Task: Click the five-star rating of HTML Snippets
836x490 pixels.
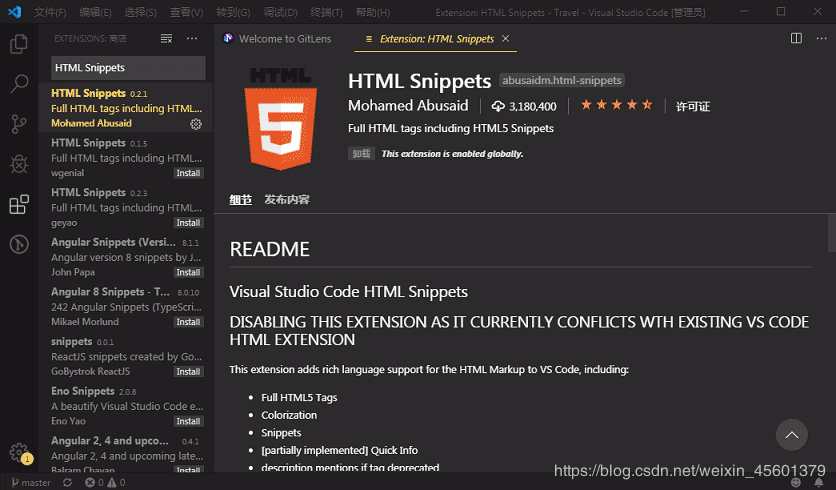Action: (617, 105)
